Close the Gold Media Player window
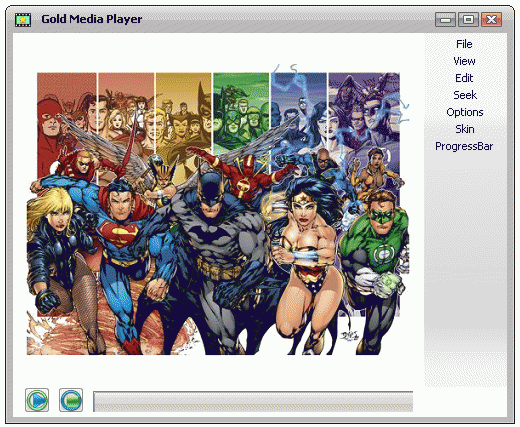The width and height of the screenshot is (520, 427). [x=491, y=20]
